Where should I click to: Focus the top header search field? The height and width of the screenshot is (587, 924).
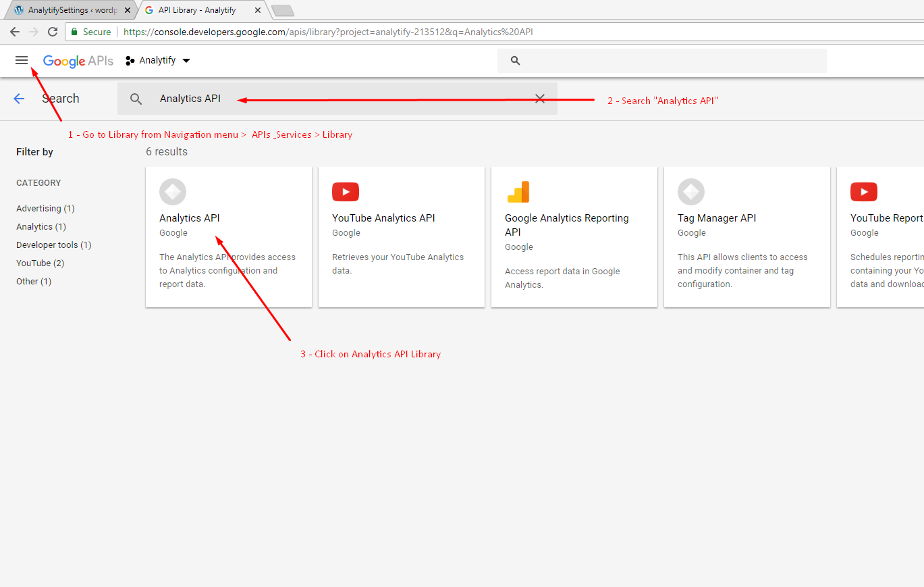point(662,61)
